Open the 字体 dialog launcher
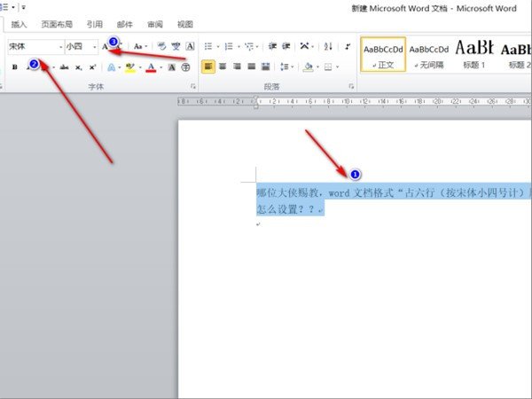The height and width of the screenshot is (399, 532). [x=193, y=86]
